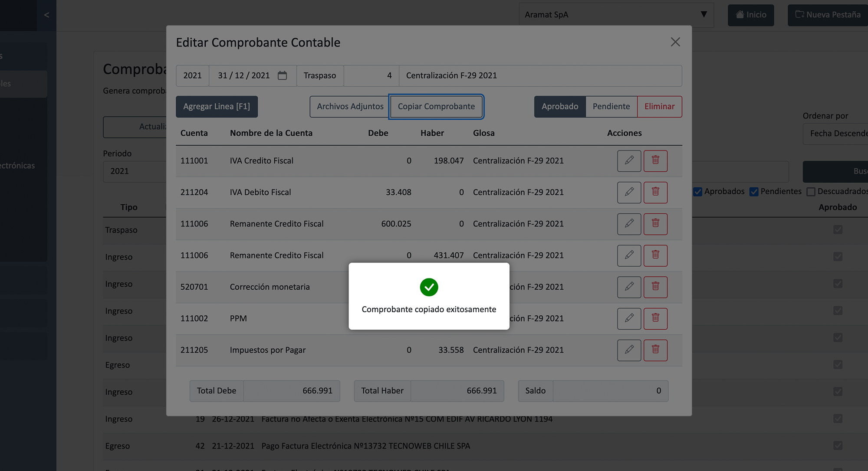This screenshot has height=471, width=868.
Task: Delete the PPM account line
Action: pyautogui.click(x=655, y=318)
